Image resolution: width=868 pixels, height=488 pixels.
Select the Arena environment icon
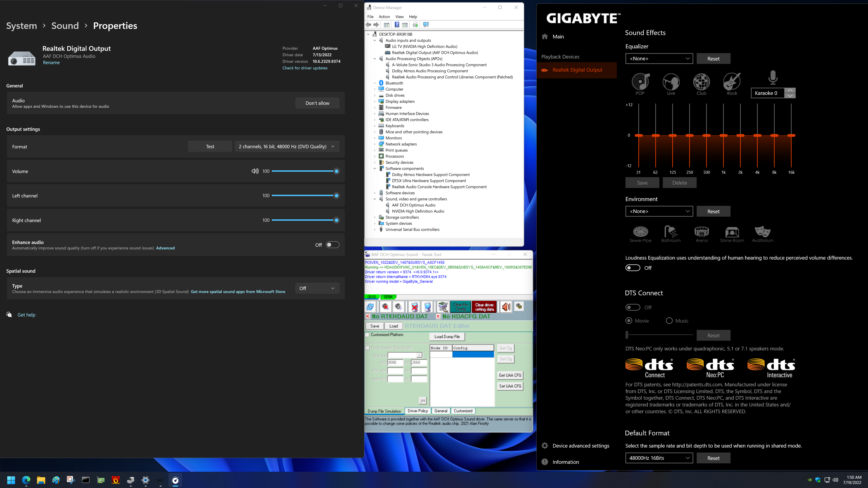tap(702, 234)
